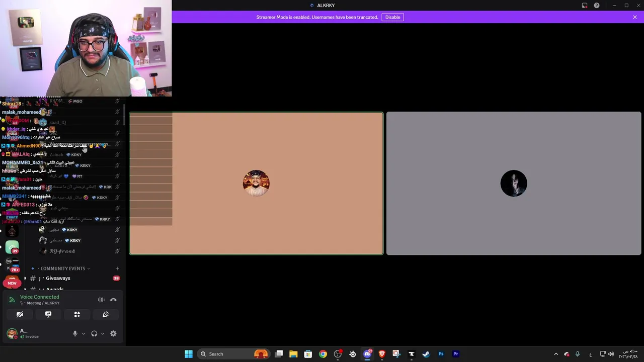Open red-badged circular app on taskbar
Image resolution: width=644 pixels, height=362 pixels.
click(x=338, y=354)
